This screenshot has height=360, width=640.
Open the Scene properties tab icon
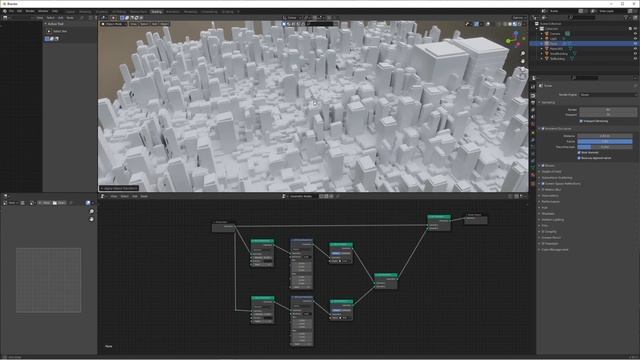533,117
